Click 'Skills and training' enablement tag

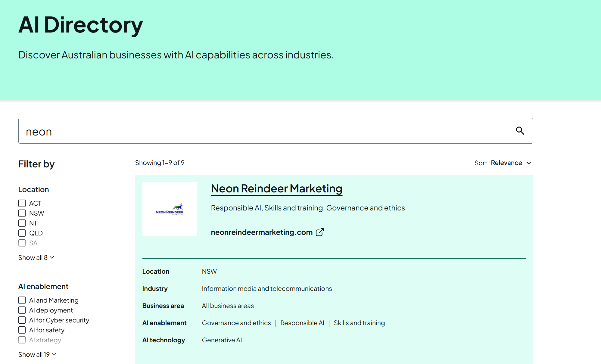[x=359, y=323]
